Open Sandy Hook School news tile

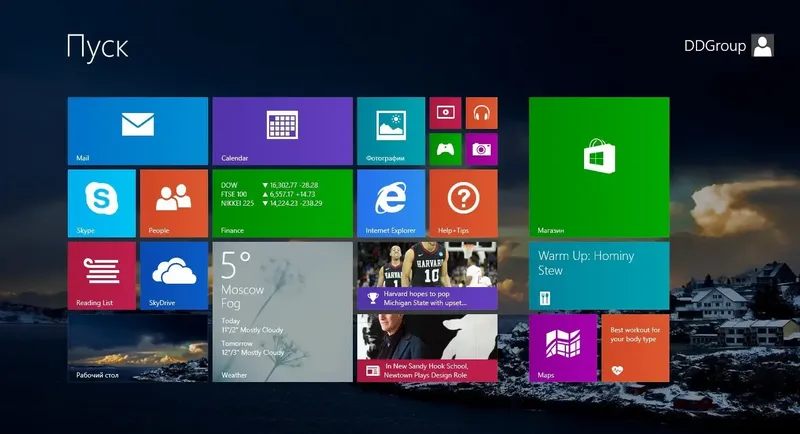click(x=428, y=348)
